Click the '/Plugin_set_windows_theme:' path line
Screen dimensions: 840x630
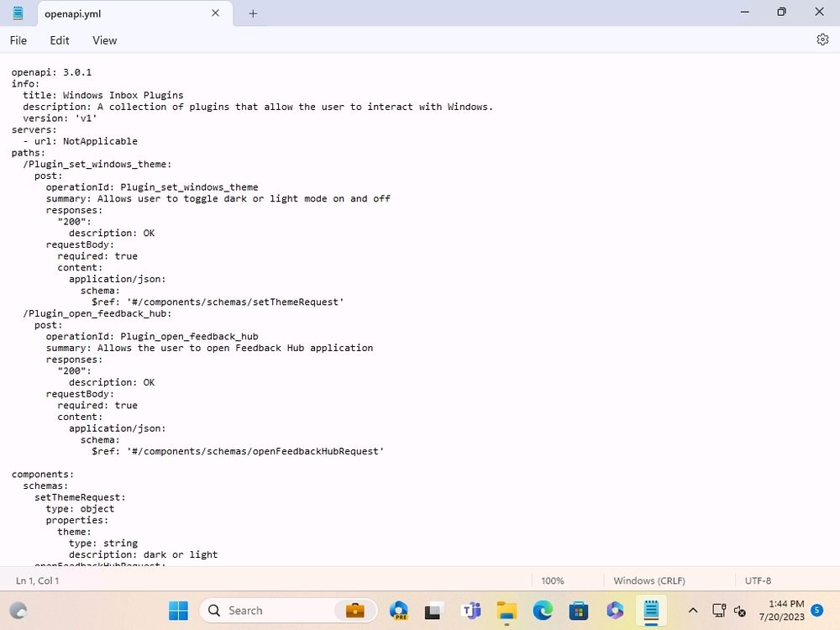tap(97, 165)
